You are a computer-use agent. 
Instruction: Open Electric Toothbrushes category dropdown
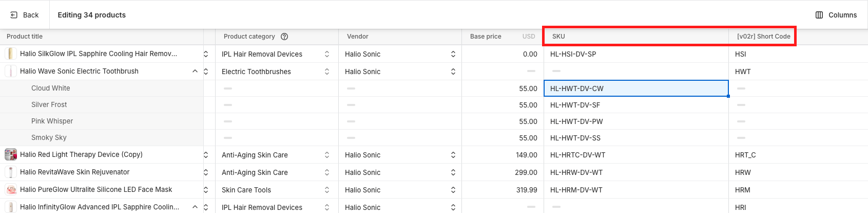click(x=327, y=72)
